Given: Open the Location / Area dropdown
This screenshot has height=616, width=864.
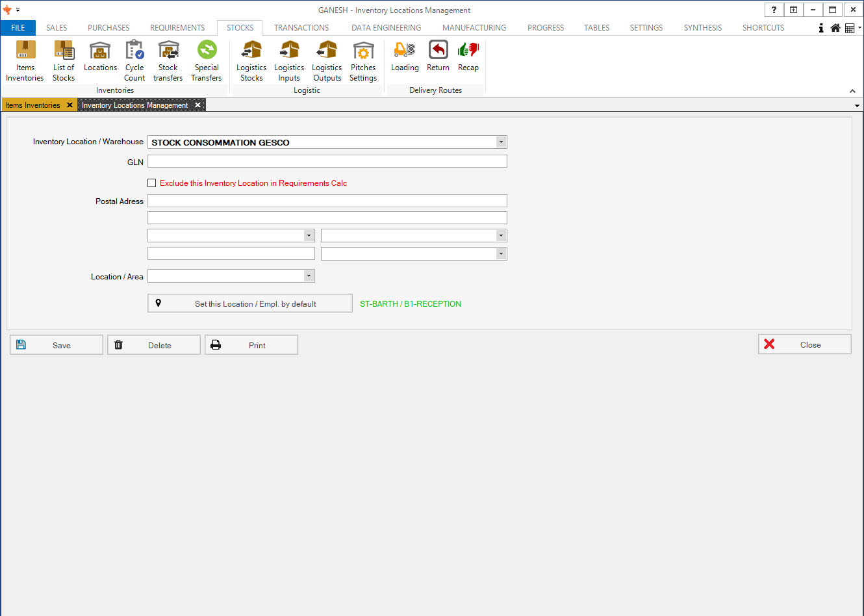Looking at the screenshot, I should (x=309, y=276).
